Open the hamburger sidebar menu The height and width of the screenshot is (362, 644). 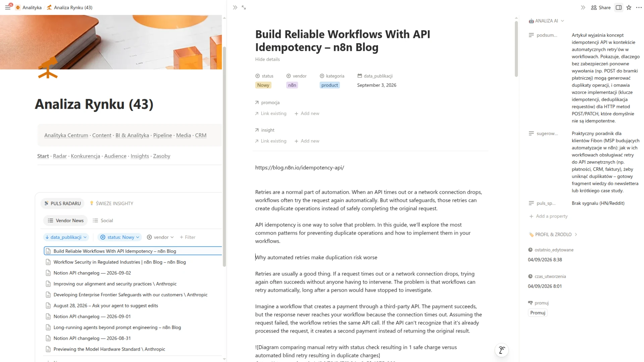coord(8,7)
